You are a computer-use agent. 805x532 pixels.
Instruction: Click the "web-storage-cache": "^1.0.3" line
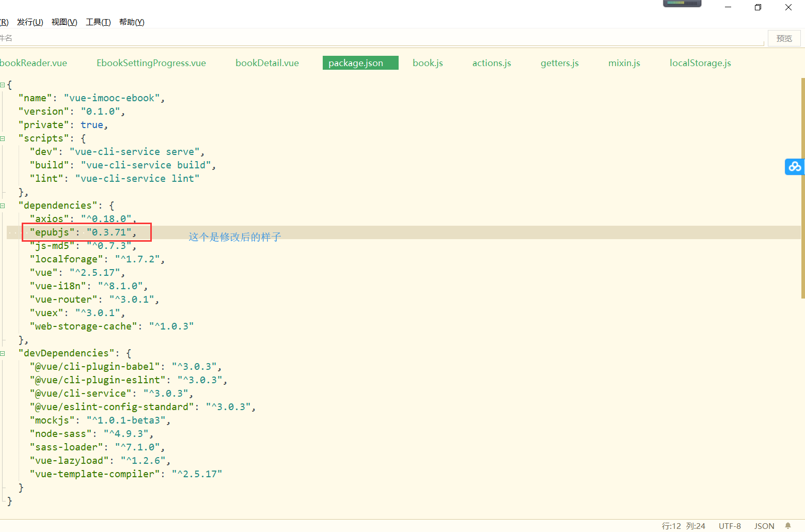coord(112,326)
